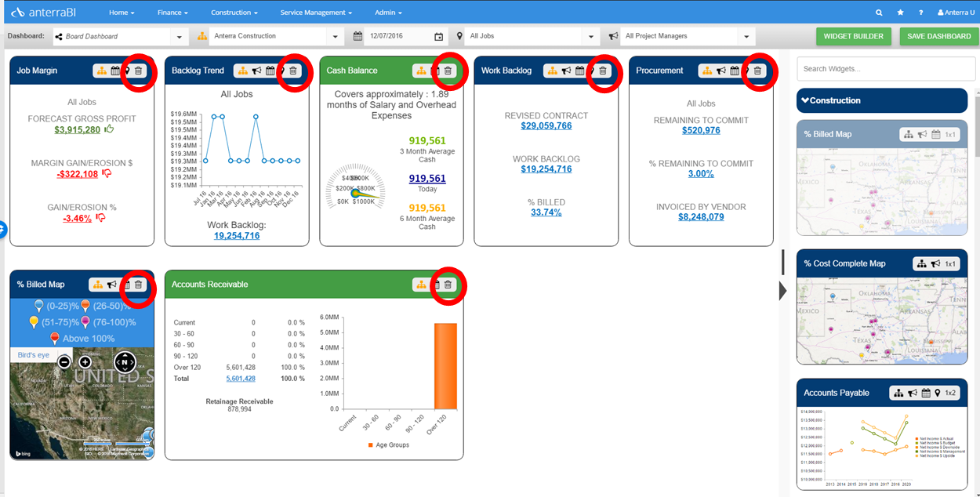Zoom out on the Bing map
This screenshot has width=980, height=497.
[x=64, y=361]
